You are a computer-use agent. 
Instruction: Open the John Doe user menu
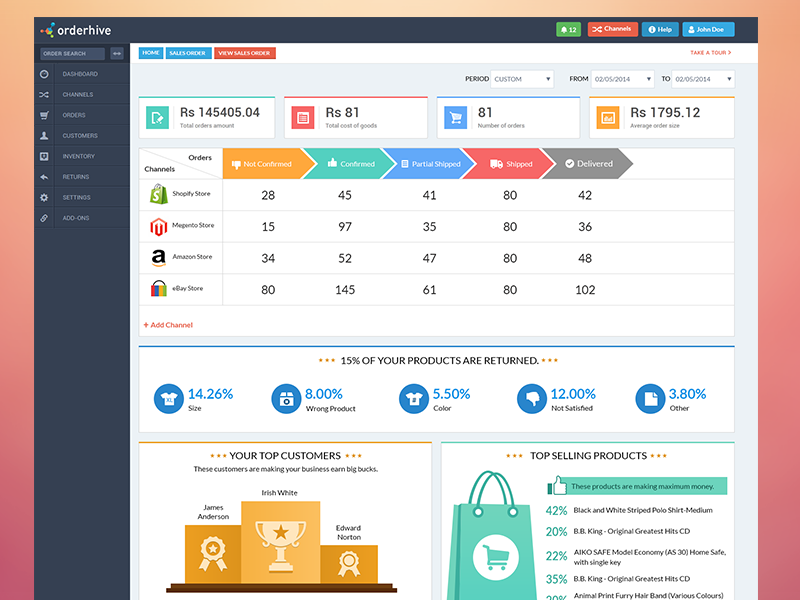click(x=708, y=30)
